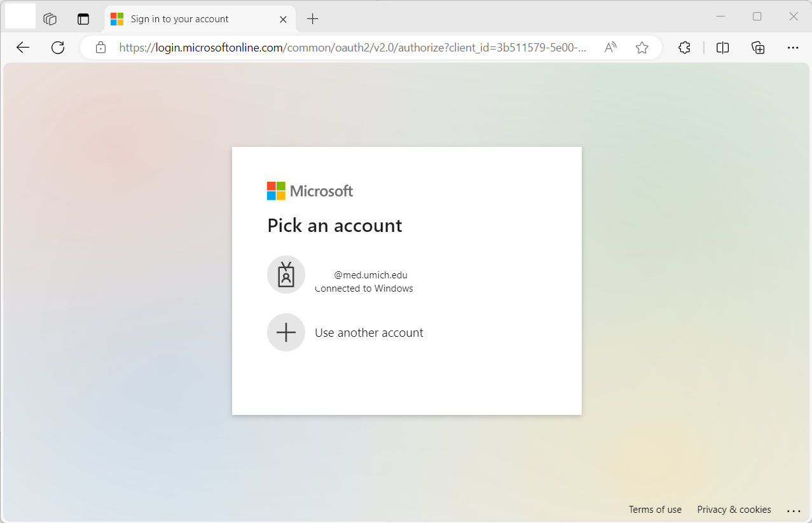View site information lock icon

pos(100,48)
